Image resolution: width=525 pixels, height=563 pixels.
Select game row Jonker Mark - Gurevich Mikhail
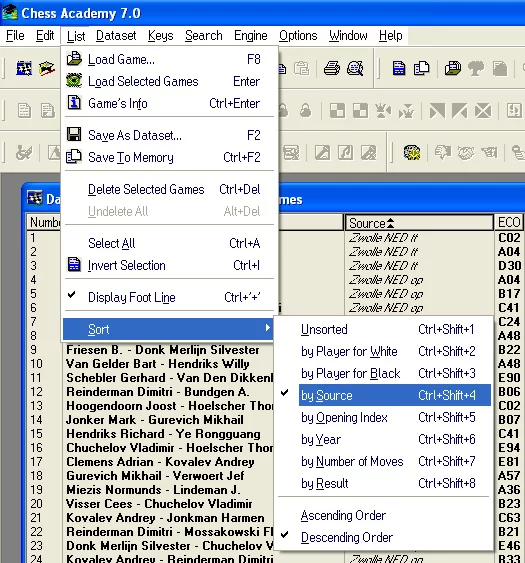tap(155, 420)
